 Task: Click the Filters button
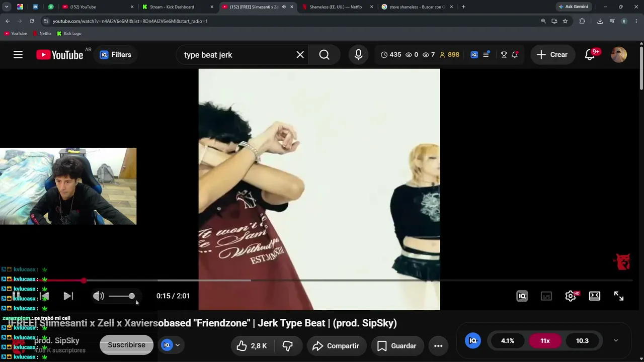(x=116, y=55)
